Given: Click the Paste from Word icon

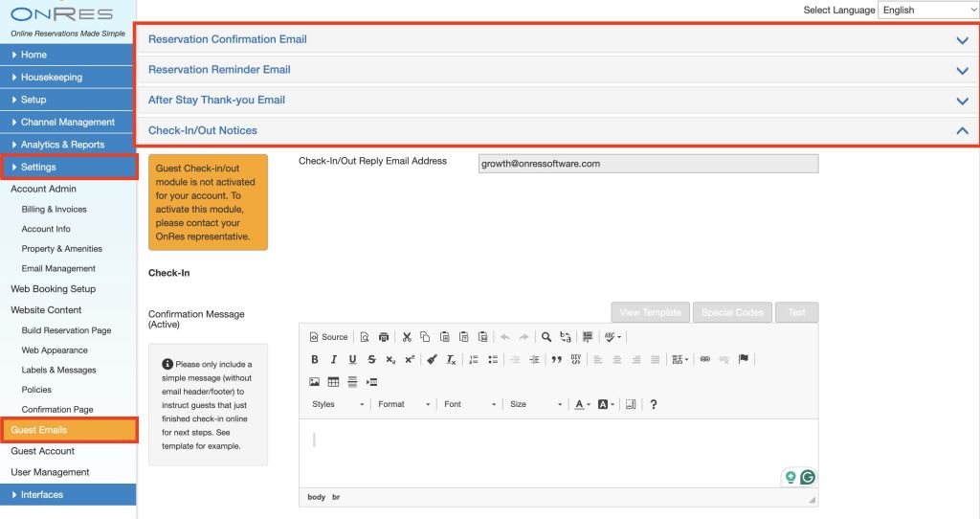Looking at the screenshot, I should pos(482,337).
